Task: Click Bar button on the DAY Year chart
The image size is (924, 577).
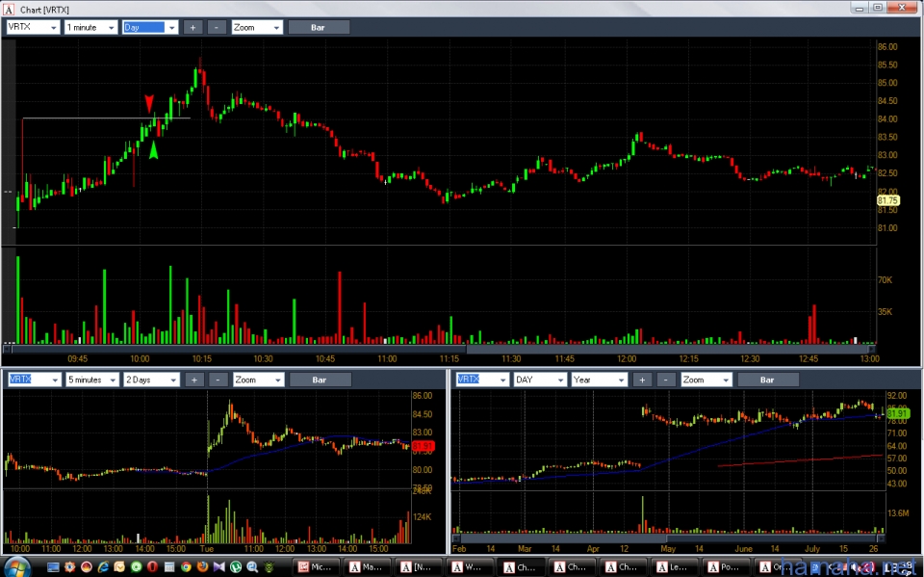Action: [x=767, y=380]
